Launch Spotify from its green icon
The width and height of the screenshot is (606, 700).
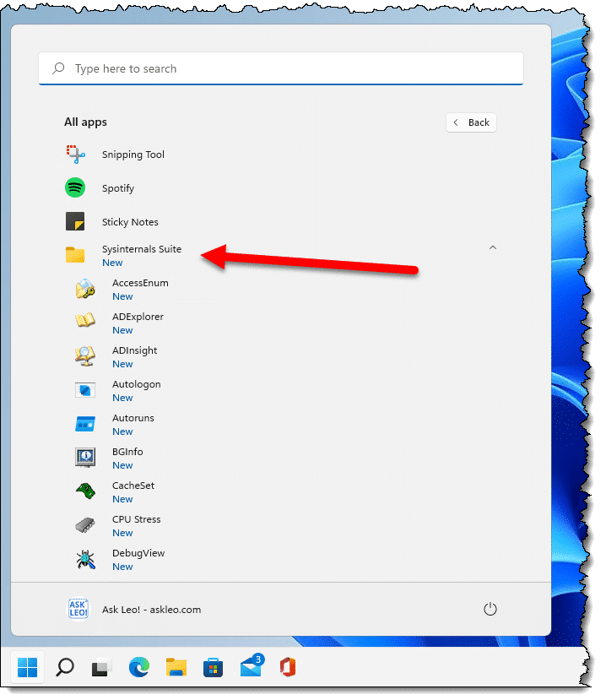75,187
